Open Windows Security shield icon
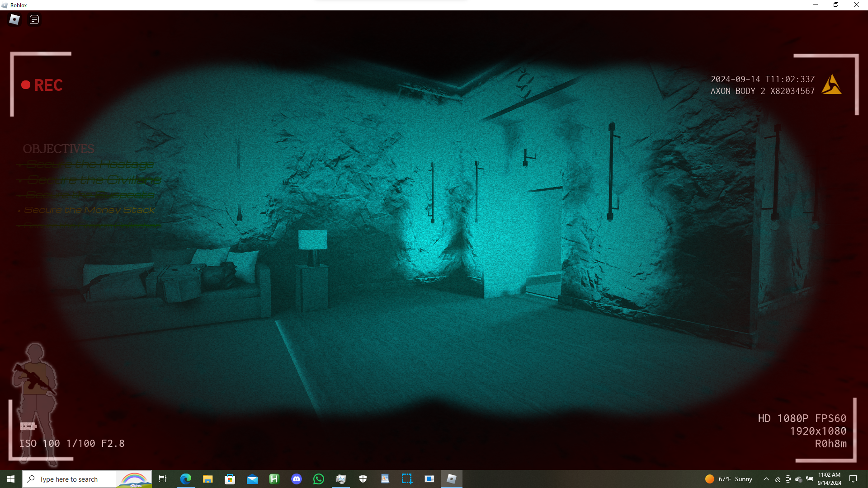The width and height of the screenshot is (868, 488). click(363, 479)
